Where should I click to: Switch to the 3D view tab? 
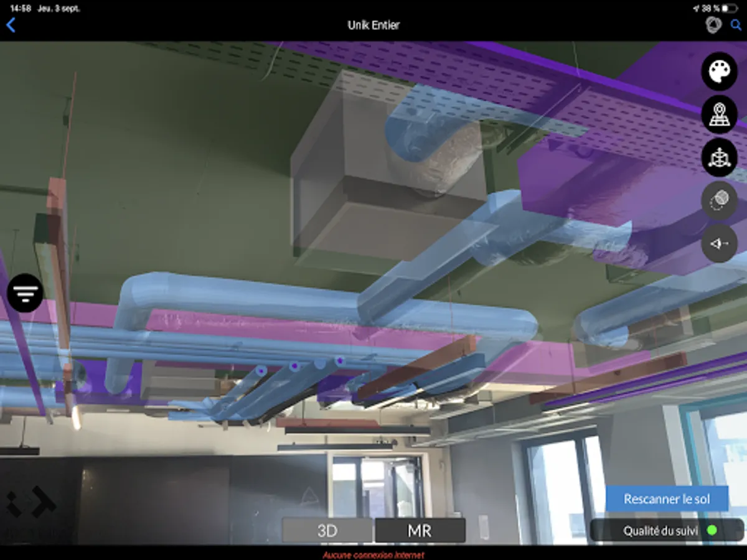(x=327, y=531)
